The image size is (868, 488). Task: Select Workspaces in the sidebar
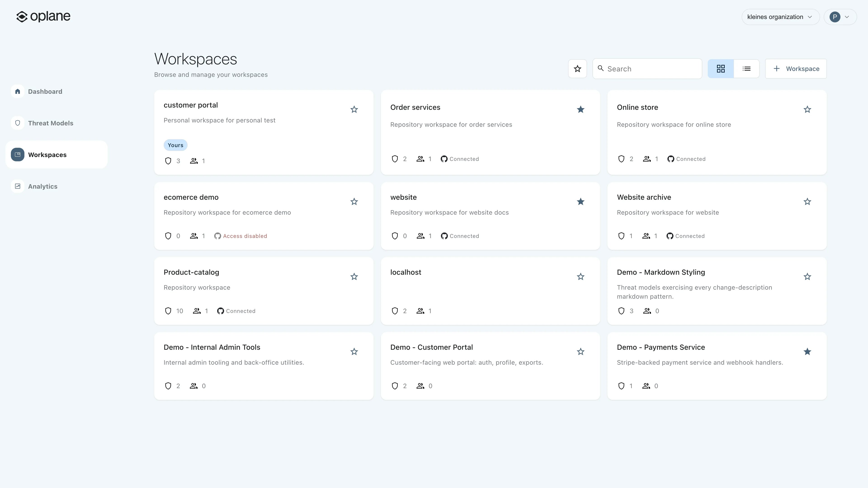(56, 155)
